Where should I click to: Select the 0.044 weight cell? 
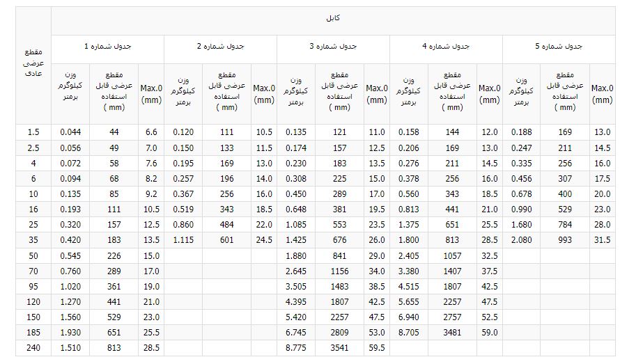[x=70, y=132]
